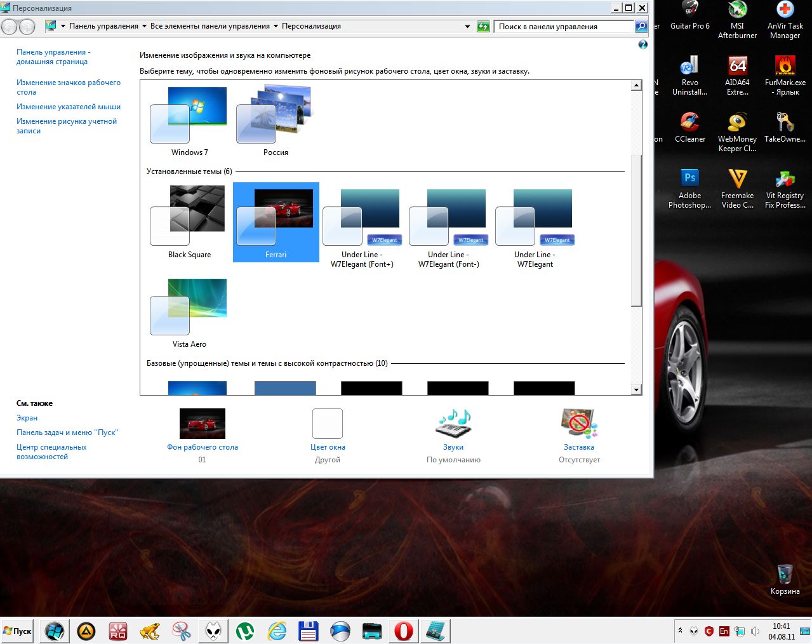This screenshot has height=644, width=812.
Task: Expand the address bar history dropdown
Action: tap(468, 27)
